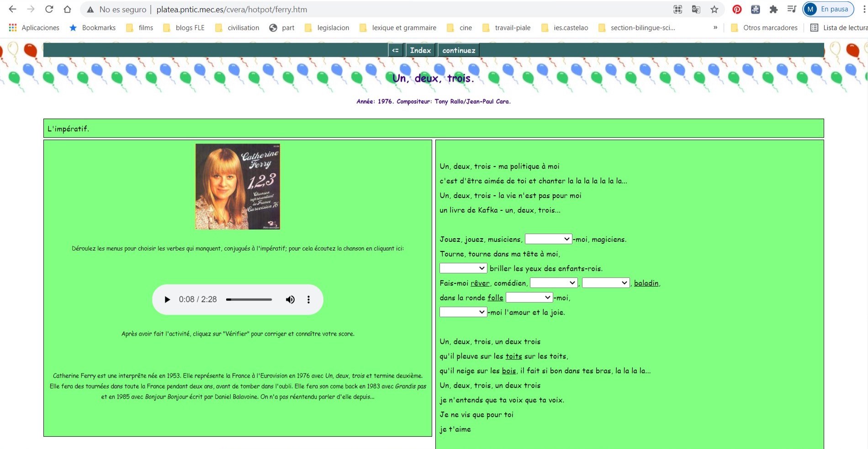The image size is (868, 449).
Task: Go to the browser home page icon
Action: click(67, 9)
